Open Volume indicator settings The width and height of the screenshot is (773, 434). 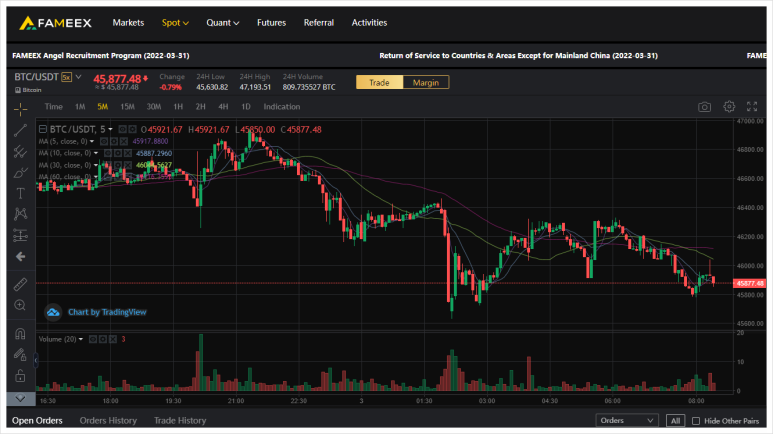click(103, 339)
